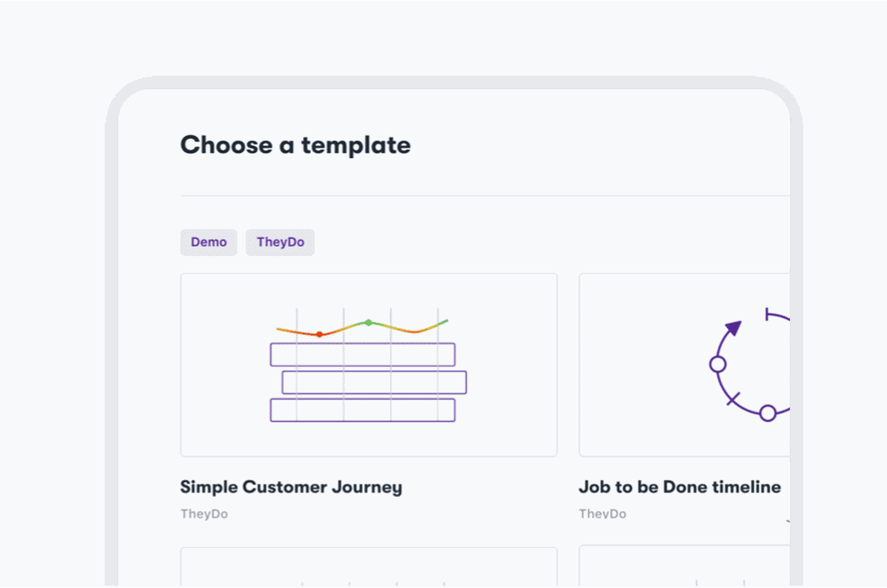Click the green dot on the journey curve
887x588 pixels.
(368, 323)
